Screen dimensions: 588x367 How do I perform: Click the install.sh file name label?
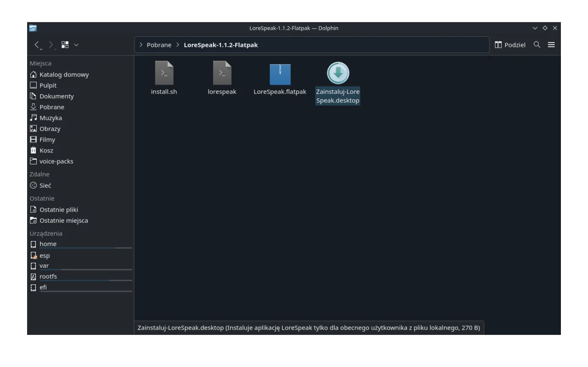click(x=164, y=92)
